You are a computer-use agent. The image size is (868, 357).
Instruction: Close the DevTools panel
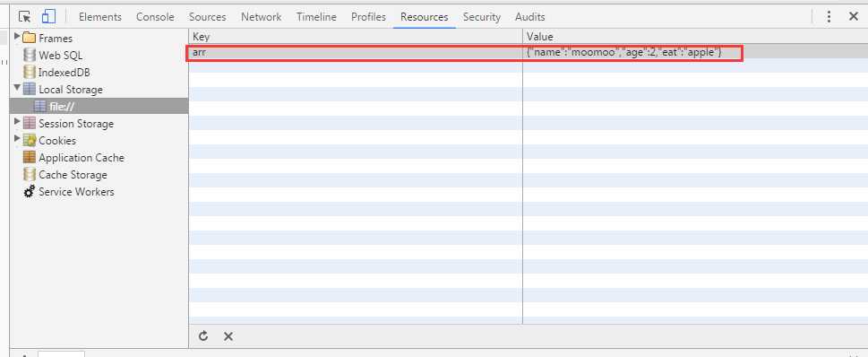(853, 17)
